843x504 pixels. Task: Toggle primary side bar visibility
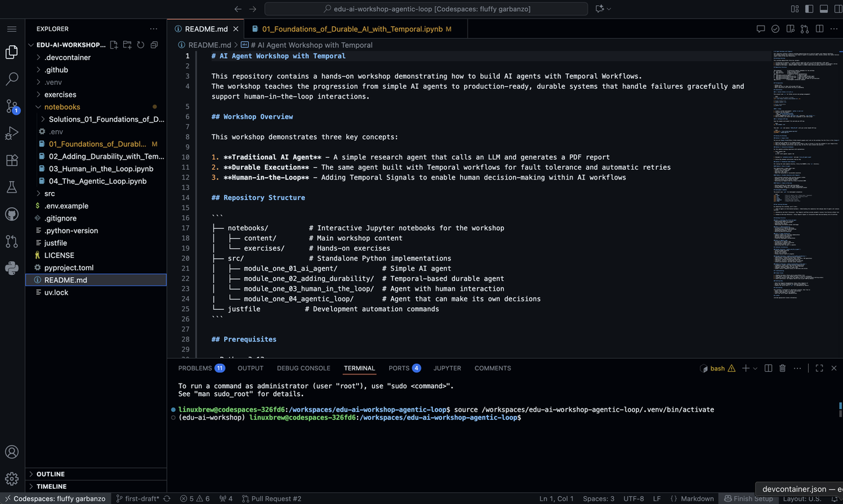(809, 9)
